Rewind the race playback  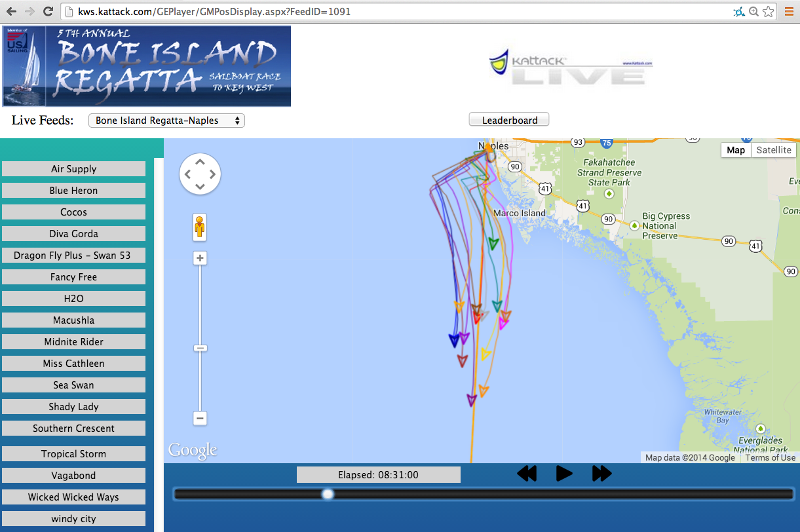527,474
